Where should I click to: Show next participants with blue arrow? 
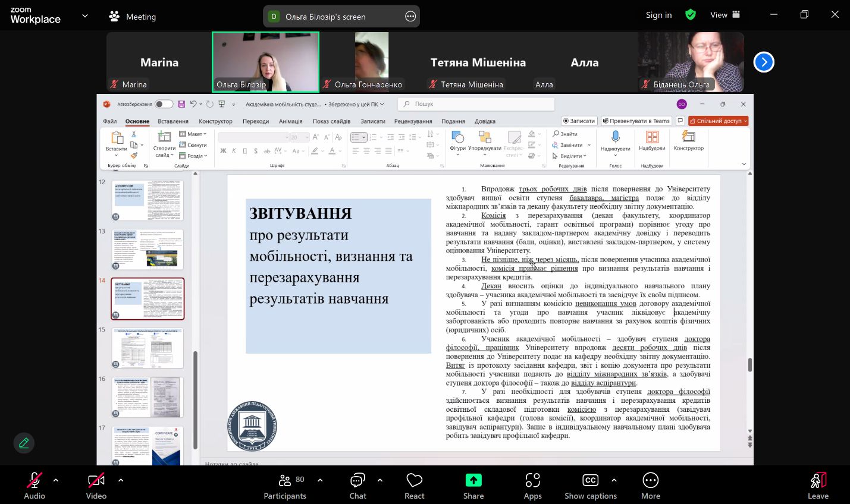coord(764,62)
